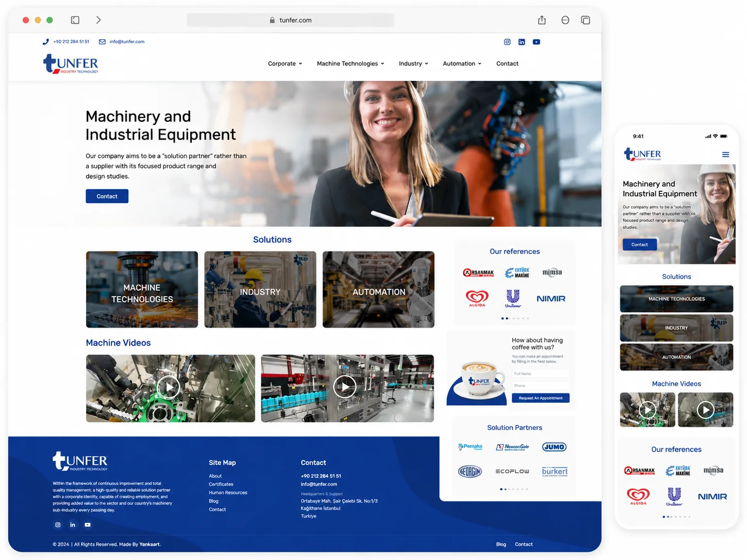Expand the Industry dropdown in navigation

click(413, 64)
